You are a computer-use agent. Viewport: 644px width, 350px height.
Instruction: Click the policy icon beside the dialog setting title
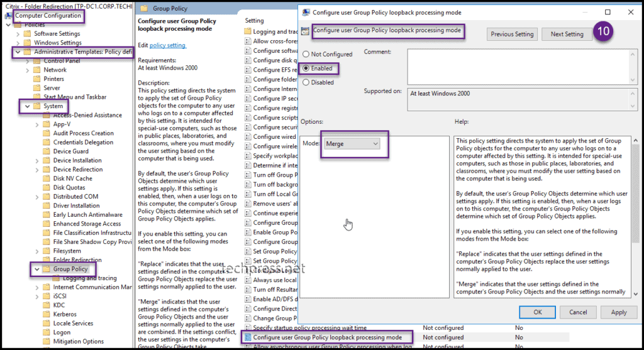click(305, 31)
